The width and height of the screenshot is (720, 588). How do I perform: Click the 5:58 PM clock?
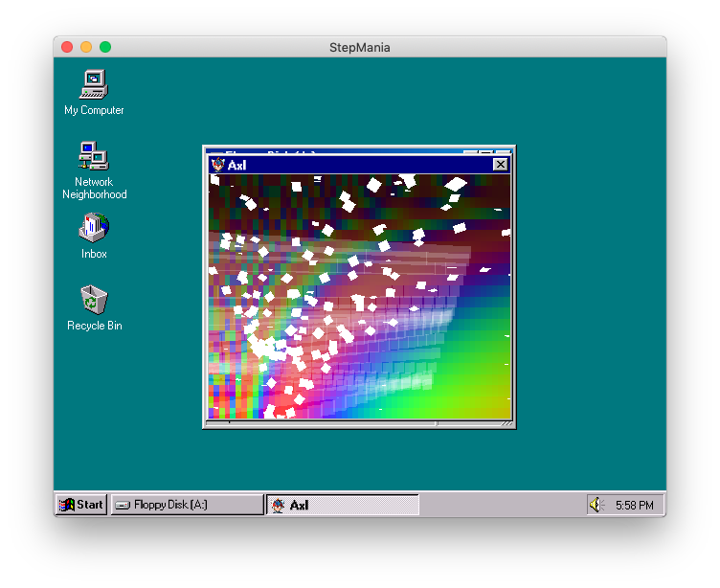tap(634, 506)
